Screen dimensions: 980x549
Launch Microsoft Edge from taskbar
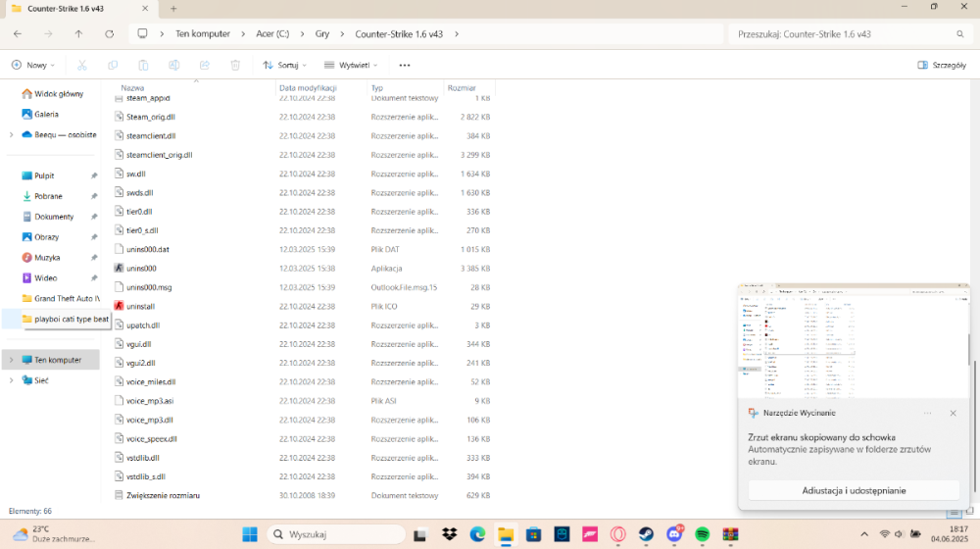477,534
